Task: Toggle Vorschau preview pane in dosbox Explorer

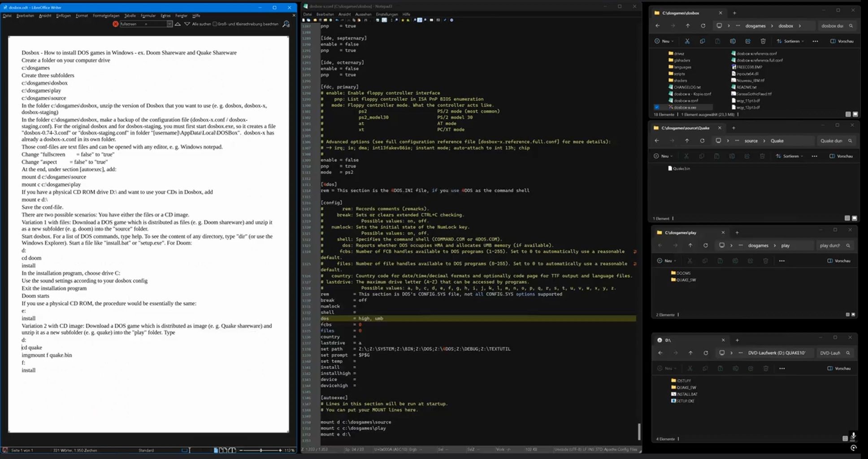Action: pyautogui.click(x=842, y=41)
